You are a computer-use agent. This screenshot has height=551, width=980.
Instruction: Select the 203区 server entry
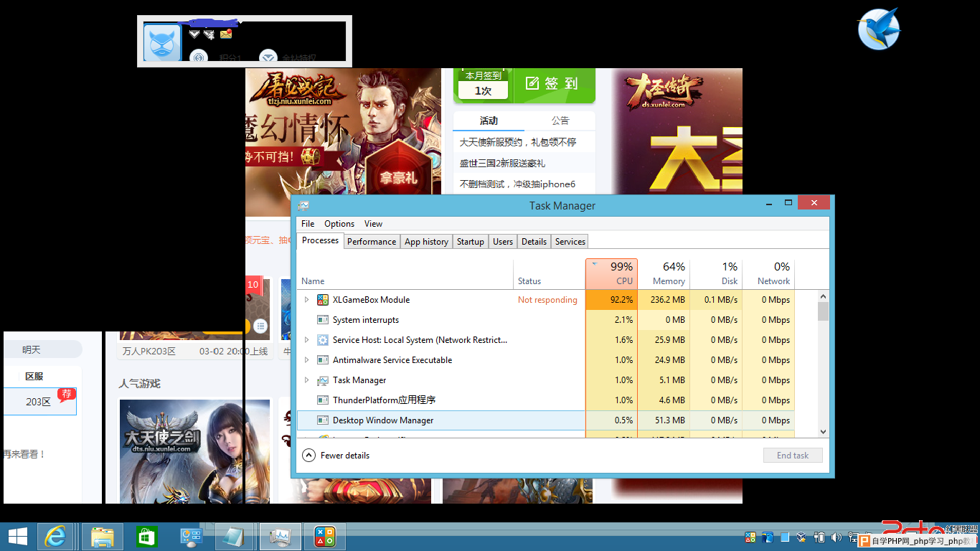(x=40, y=402)
